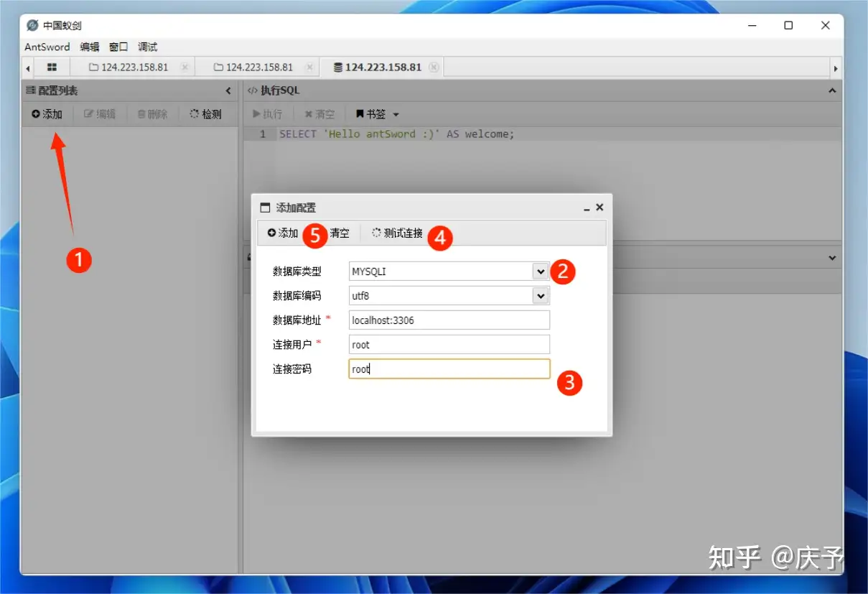Switch to the home grid tab
Viewport: 868px width, 594px height.
point(52,67)
